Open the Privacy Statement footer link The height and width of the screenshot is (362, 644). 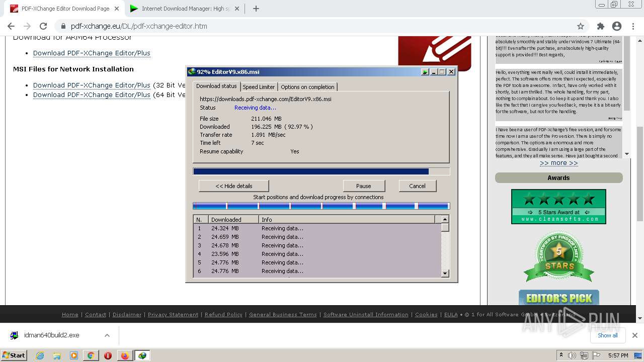tap(173, 314)
